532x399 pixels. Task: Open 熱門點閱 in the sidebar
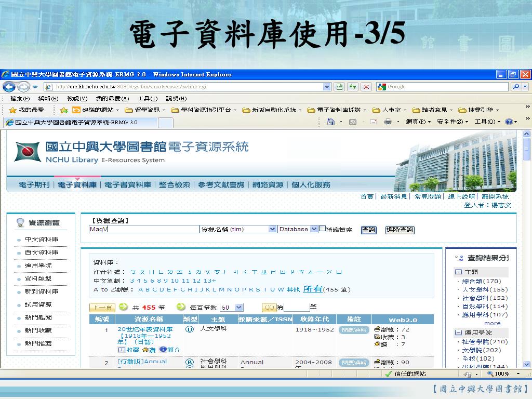point(38,317)
